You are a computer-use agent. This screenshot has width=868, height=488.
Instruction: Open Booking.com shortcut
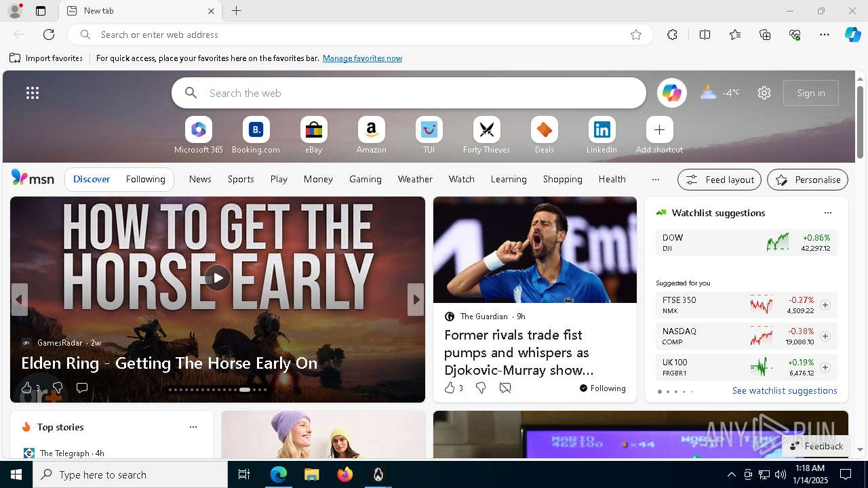[x=256, y=135]
